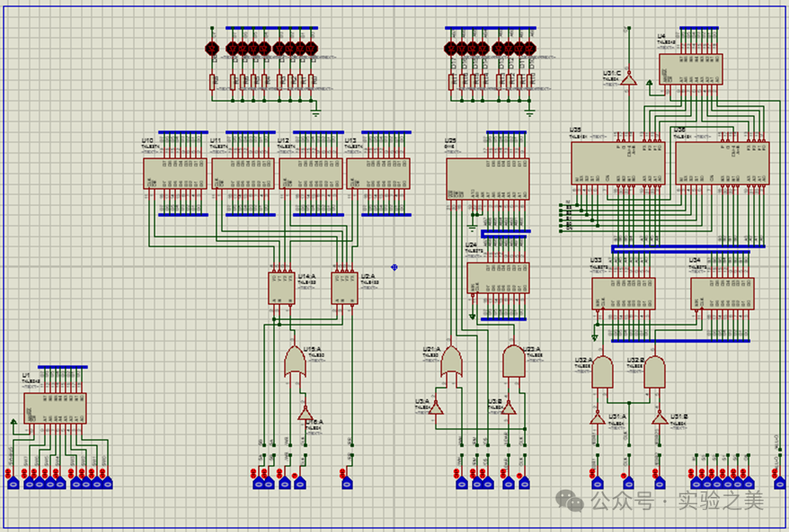The image size is (789, 532).
Task: Select the U12 register chip
Action: pyautogui.click(x=311, y=174)
